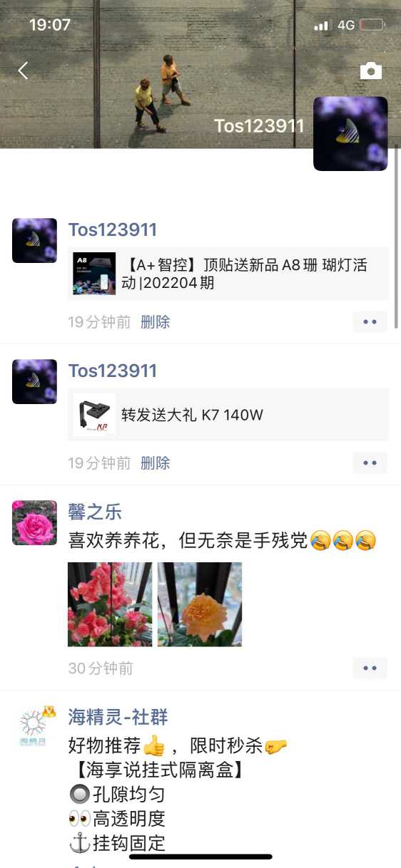Delete the 转发送大礼 K7 post

pos(155,463)
